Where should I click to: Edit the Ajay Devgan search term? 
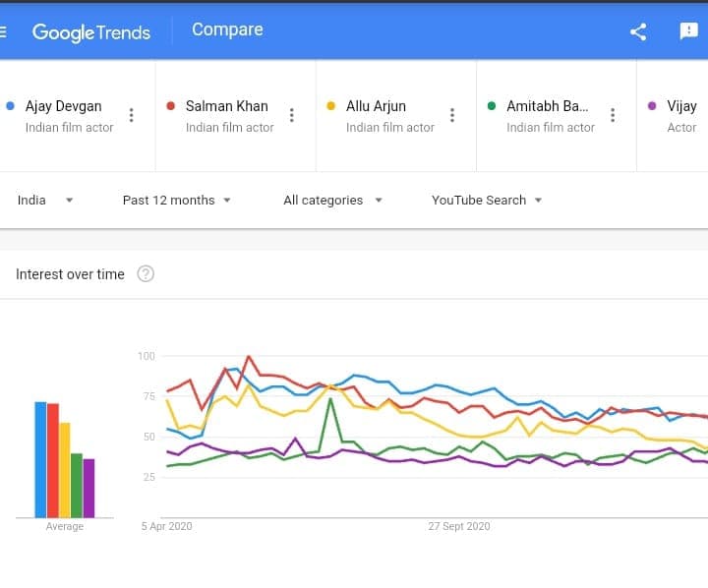click(64, 106)
